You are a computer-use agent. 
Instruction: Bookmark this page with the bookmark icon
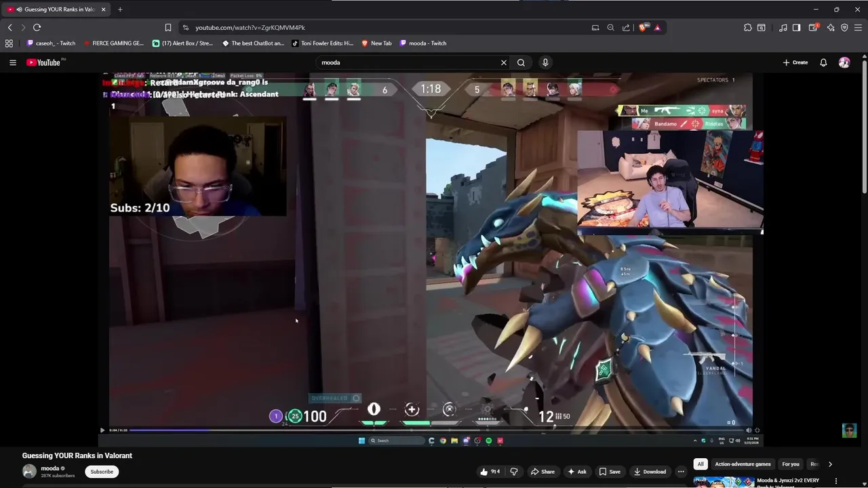pos(167,27)
